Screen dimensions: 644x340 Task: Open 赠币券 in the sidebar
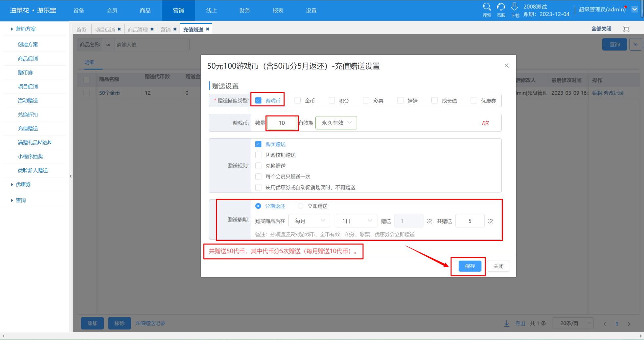[x=25, y=73]
